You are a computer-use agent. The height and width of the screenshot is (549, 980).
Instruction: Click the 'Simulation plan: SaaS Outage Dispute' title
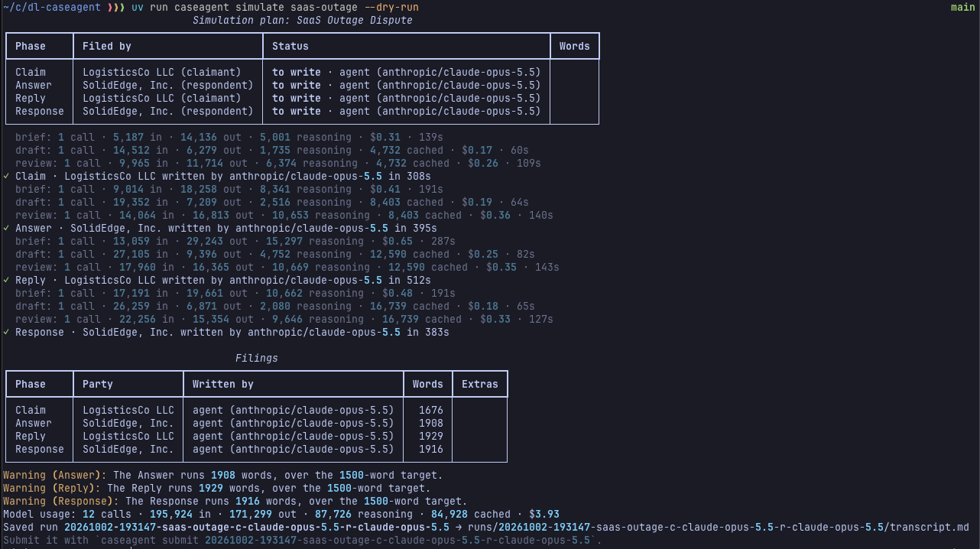303,20
